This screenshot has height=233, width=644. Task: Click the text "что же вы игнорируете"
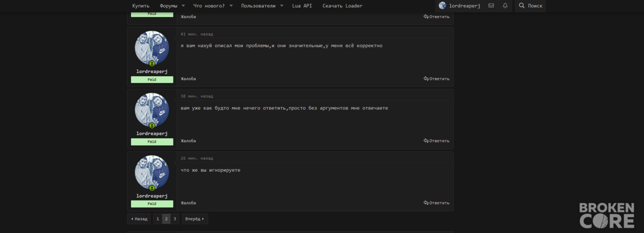tap(211, 170)
